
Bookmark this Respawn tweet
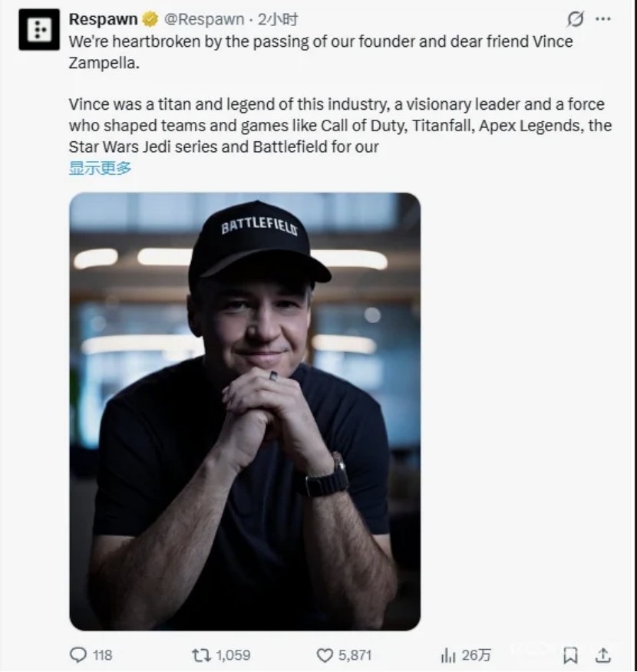point(570,654)
